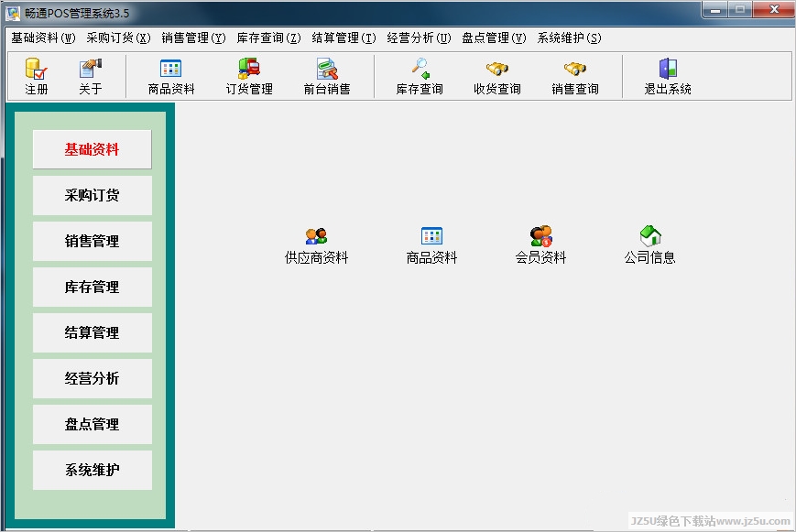Image resolution: width=796 pixels, height=532 pixels.
Task: Open the 采购订货(X) menu
Action: click(x=118, y=38)
